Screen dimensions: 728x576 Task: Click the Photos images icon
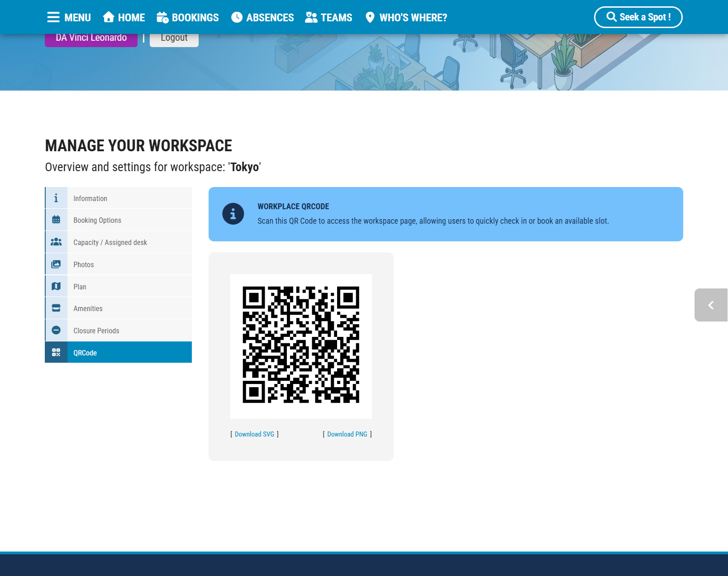(56, 264)
